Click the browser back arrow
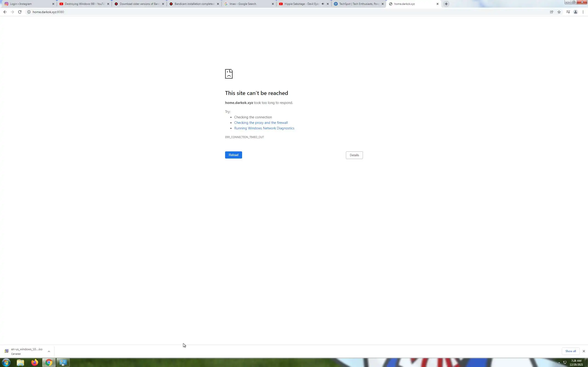588x367 pixels. coord(5,12)
